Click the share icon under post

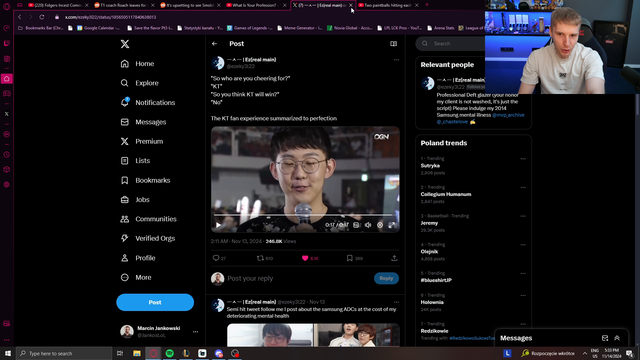[394, 258]
